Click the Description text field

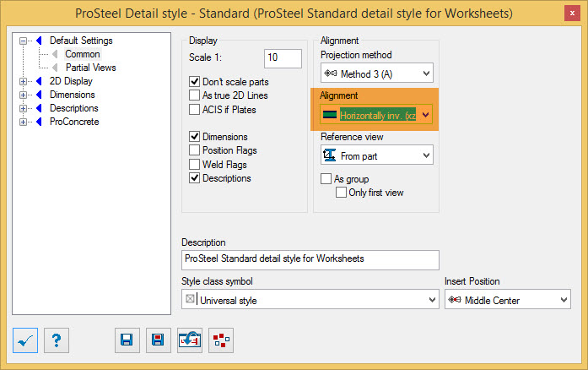[310, 260]
